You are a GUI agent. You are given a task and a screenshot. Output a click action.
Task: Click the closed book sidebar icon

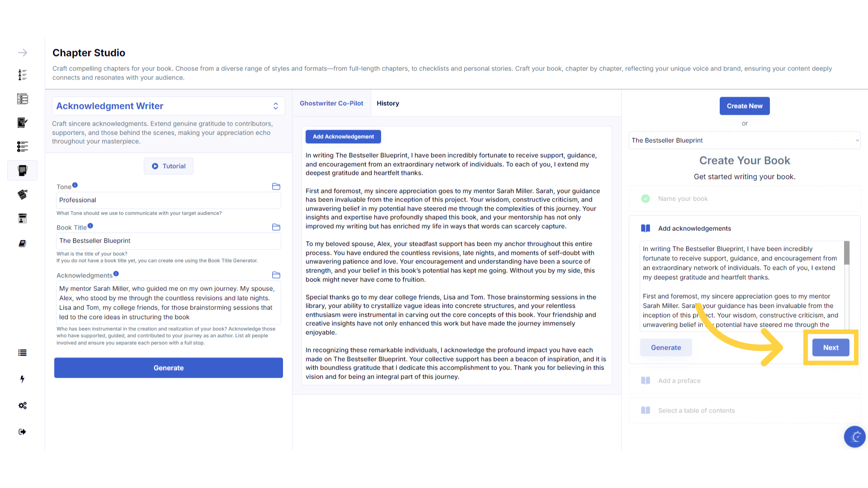(x=23, y=244)
